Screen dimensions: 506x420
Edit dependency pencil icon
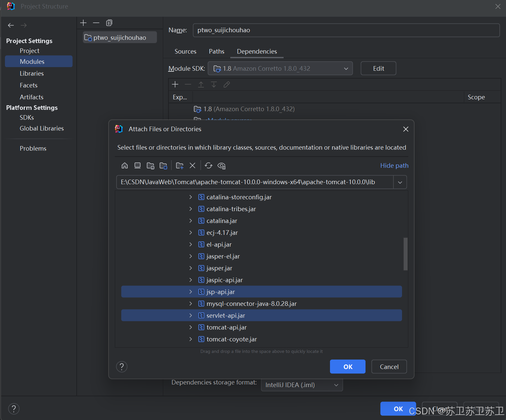(227, 85)
